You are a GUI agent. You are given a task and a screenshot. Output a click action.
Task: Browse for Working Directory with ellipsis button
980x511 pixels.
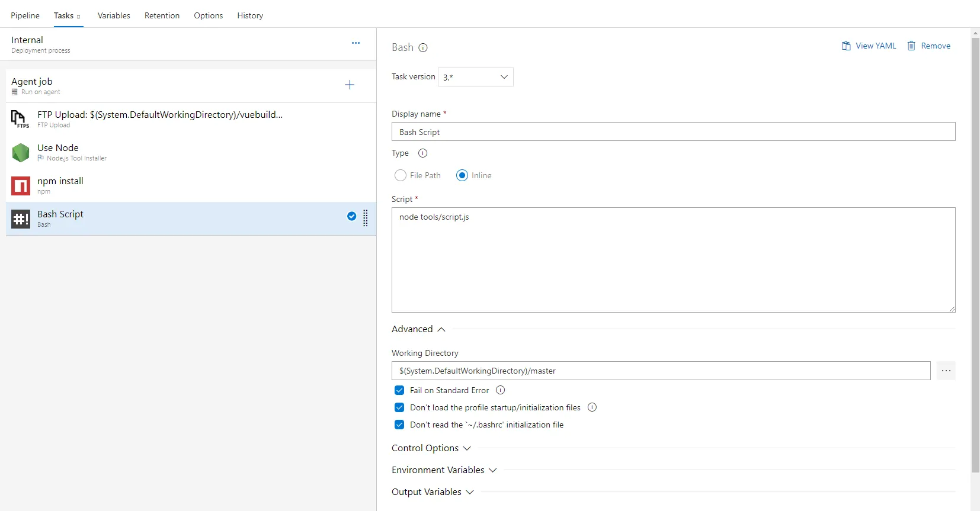(946, 371)
